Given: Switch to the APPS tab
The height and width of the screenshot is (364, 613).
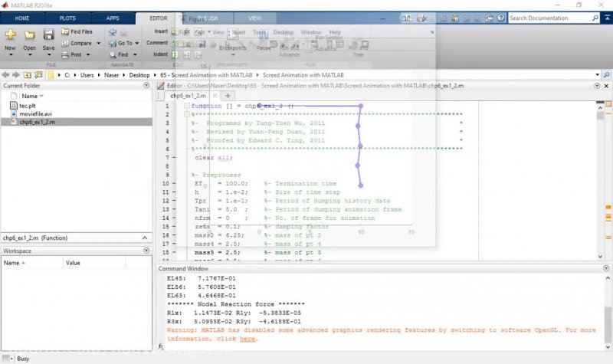Looking at the screenshot, I should pyautogui.click(x=113, y=18).
